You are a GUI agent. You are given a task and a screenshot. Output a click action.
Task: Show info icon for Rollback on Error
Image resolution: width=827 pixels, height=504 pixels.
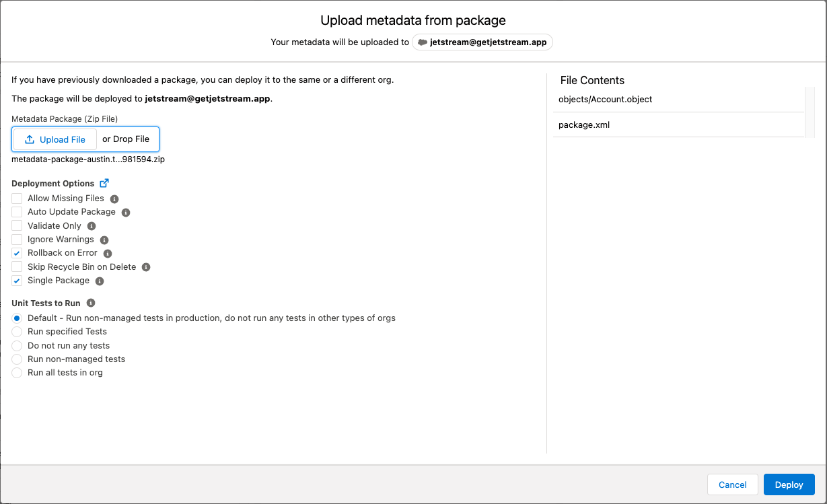pyautogui.click(x=108, y=254)
